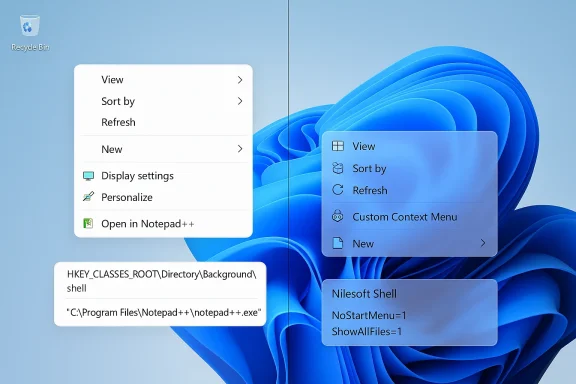This screenshot has height=384, width=576.
Task: Open Custom Context Menu entry
Action: tap(409, 217)
